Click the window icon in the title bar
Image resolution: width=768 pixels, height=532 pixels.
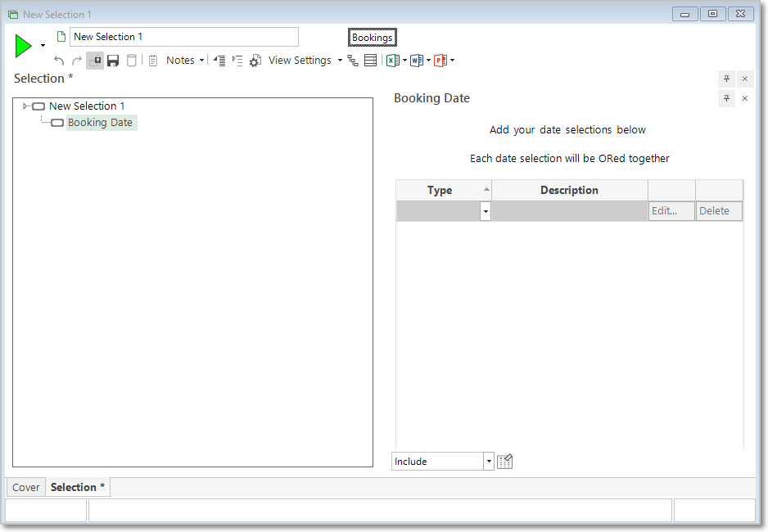(x=13, y=14)
